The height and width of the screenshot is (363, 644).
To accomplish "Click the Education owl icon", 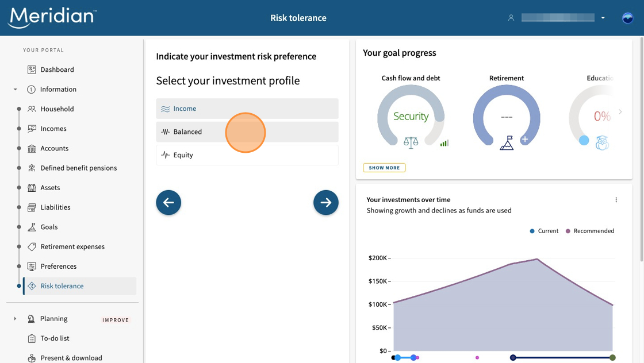I will pyautogui.click(x=602, y=143).
